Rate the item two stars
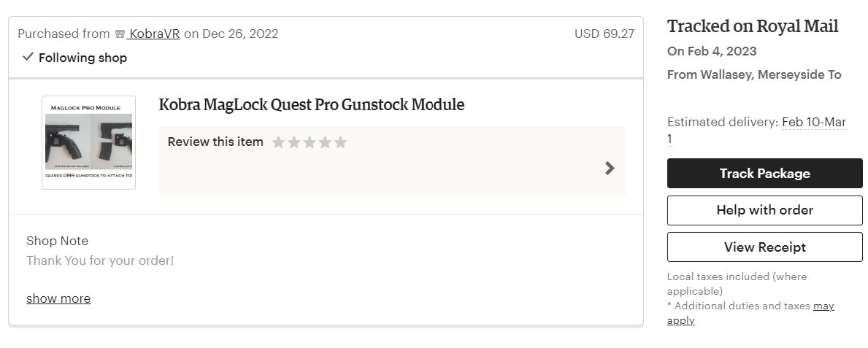The image size is (868, 348). coord(293,142)
